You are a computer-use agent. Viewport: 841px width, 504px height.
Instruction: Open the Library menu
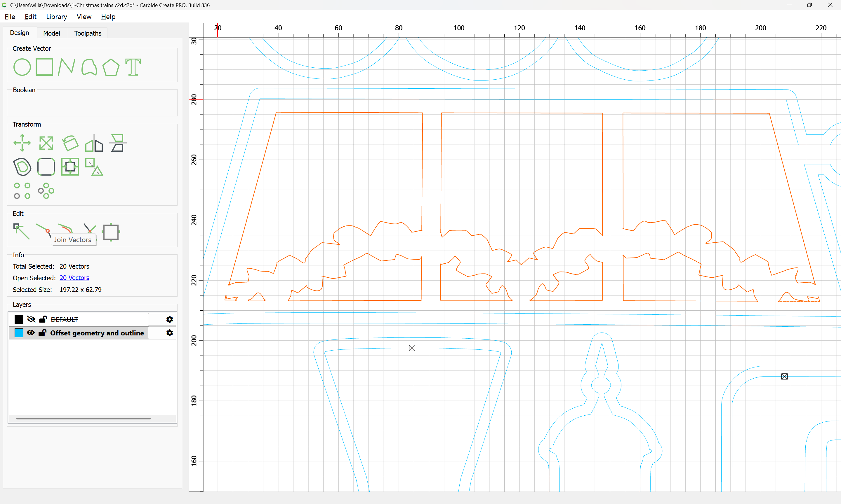56,17
